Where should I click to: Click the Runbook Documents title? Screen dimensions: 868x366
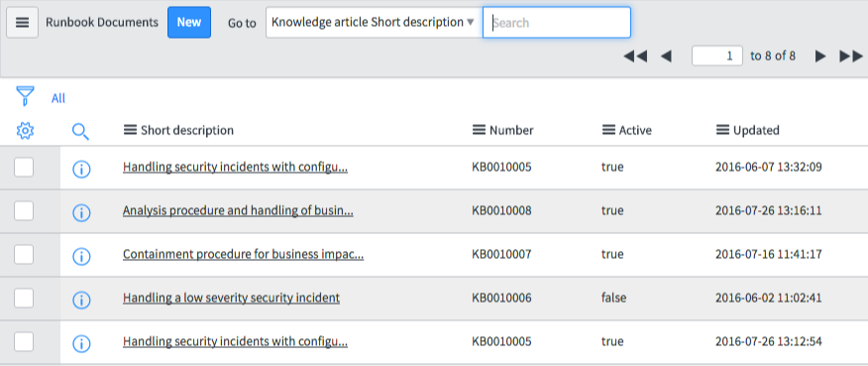102,22
